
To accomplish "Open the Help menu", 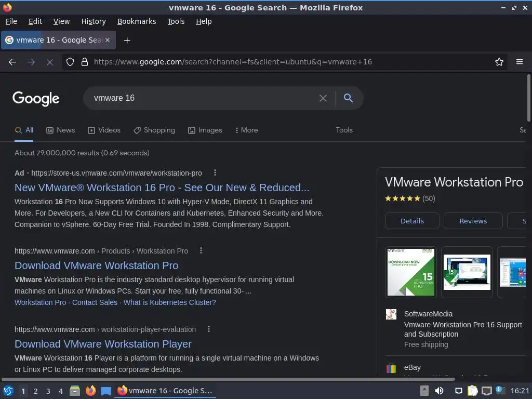I will [204, 21].
